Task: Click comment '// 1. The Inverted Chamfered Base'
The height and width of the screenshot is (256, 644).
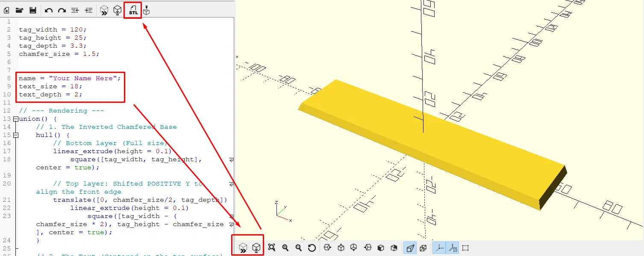Action: [106, 127]
